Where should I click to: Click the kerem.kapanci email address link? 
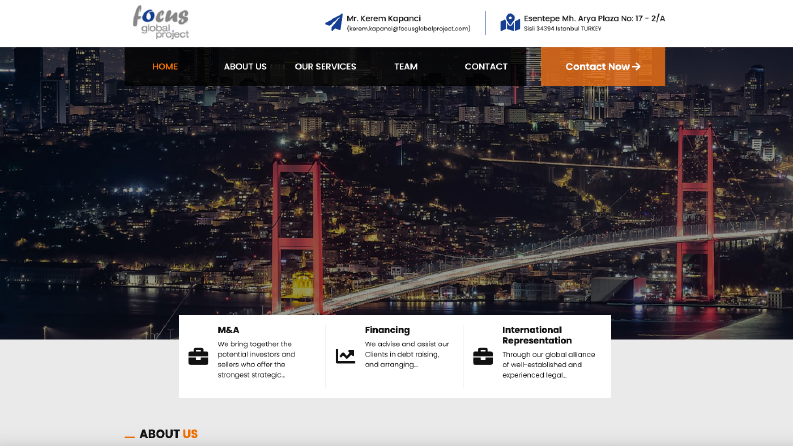pyautogui.click(x=409, y=29)
